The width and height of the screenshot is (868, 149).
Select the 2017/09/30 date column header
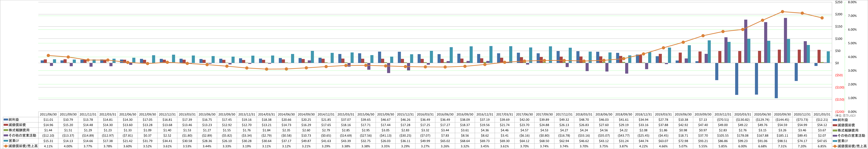click(544, 114)
